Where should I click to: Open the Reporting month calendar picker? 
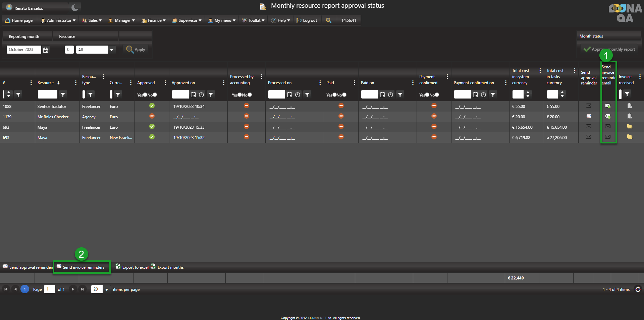[46, 50]
